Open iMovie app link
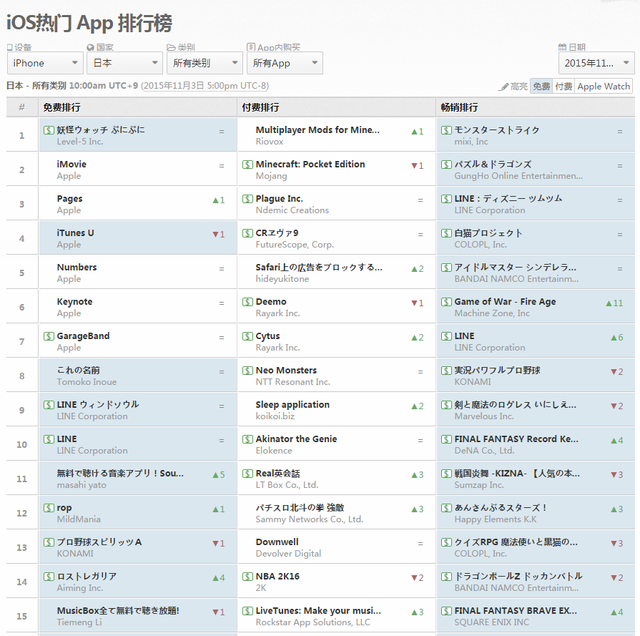Viewport: 640px width, 636px height. pyautogui.click(x=71, y=164)
